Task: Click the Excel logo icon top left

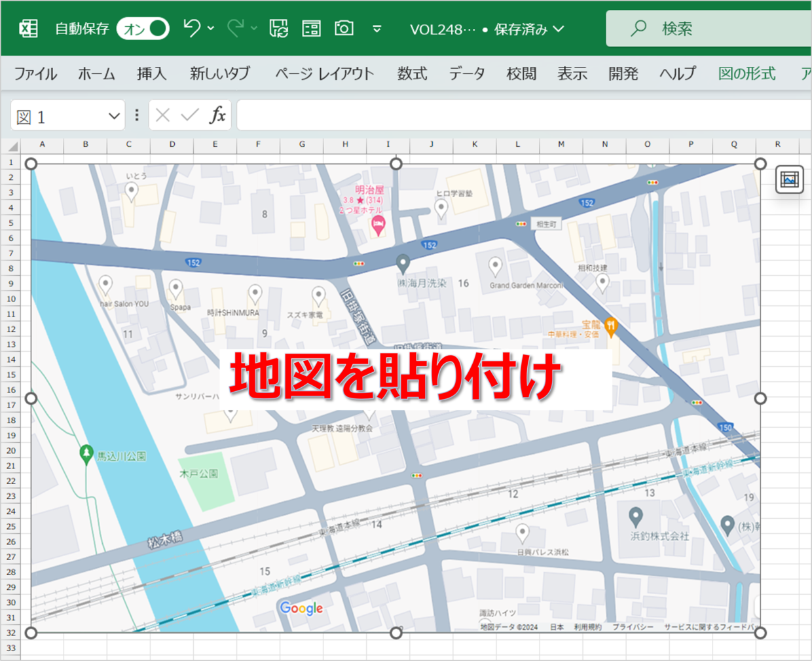Action: pos(27,28)
